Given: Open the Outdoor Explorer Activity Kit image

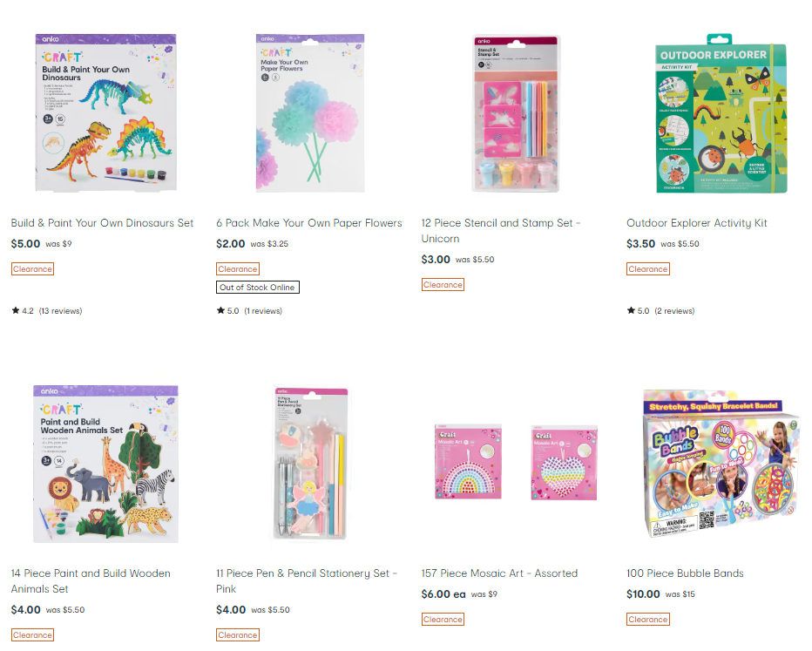Looking at the screenshot, I should 721,113.
